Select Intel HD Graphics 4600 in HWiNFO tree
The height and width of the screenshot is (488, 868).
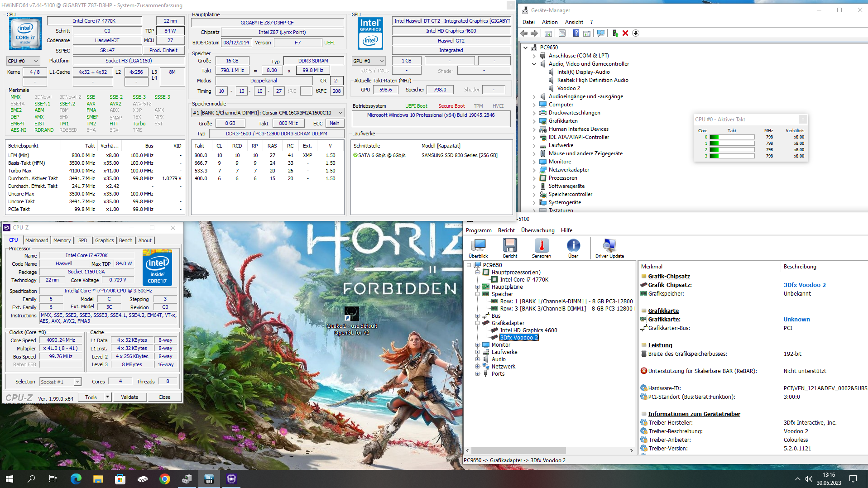pyautogui.click(x=528, y=330)
